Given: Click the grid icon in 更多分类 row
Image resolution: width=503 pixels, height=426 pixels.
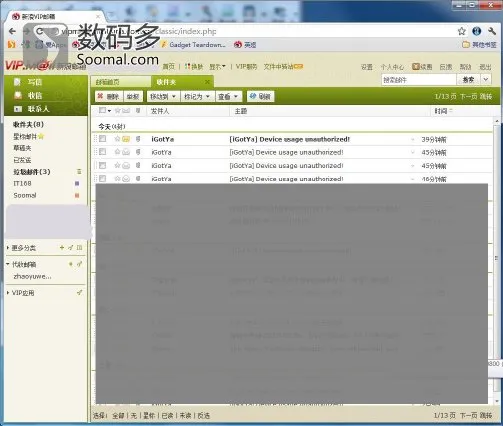Looking at the screenshot, I should (79, 248).
